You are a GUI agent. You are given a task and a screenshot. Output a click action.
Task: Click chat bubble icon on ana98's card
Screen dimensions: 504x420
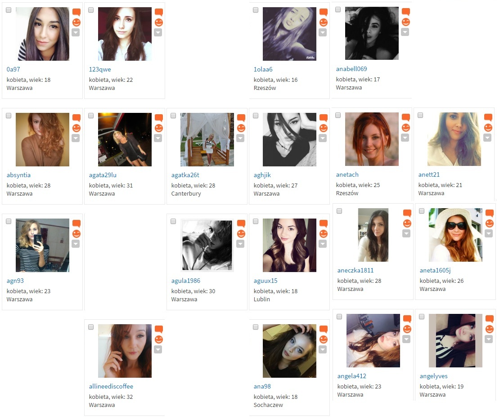pyautogui.click(x=324, y=329)
